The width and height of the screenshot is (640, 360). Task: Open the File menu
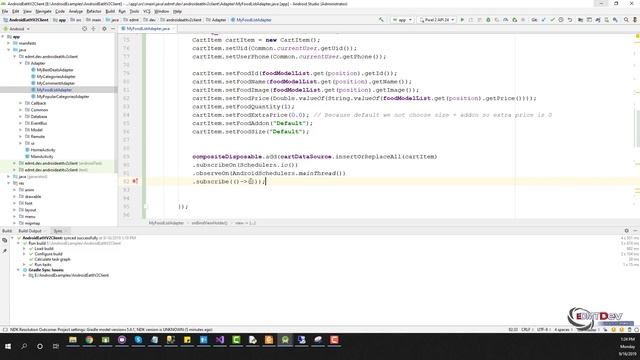pos(5,11)
